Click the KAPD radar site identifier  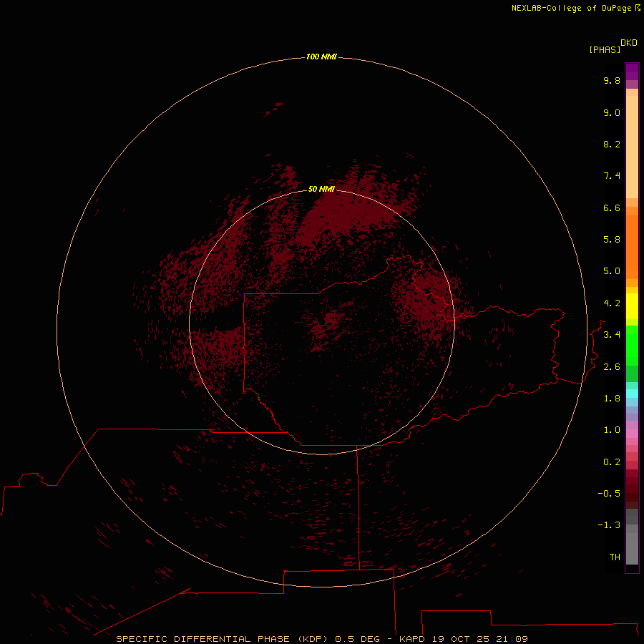pyautogui.click(x=412, y=639)
